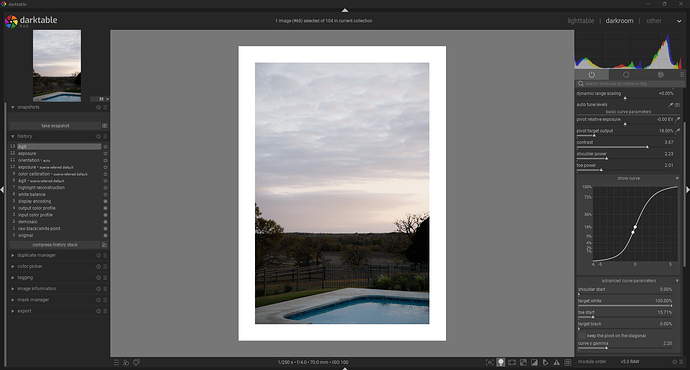
Task: Click take snapshot button
Action: [55, 126]
